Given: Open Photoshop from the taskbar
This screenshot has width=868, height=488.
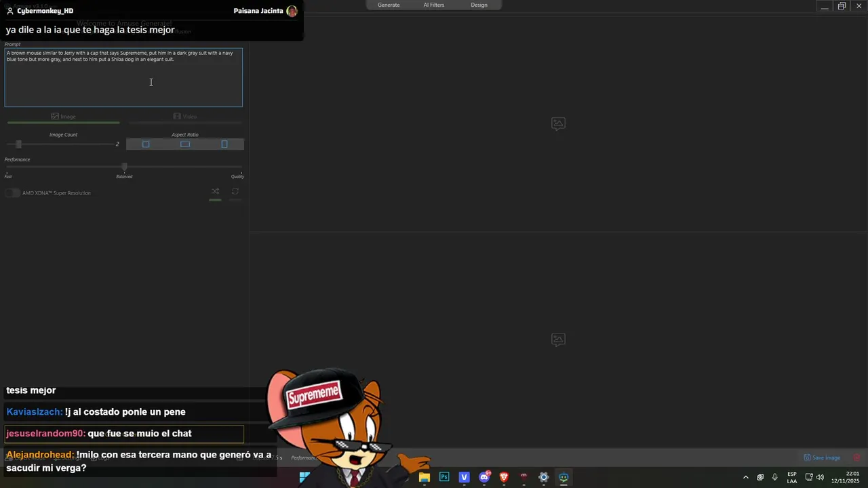Looking at the screenshot, I should (444, 477).
